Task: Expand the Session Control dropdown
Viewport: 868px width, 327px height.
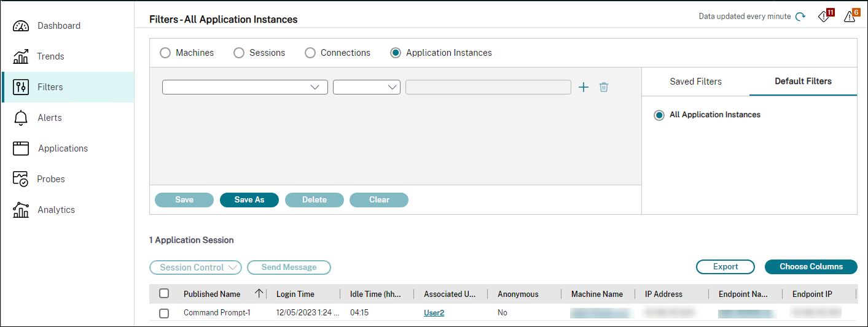Action: coord(195,267)
